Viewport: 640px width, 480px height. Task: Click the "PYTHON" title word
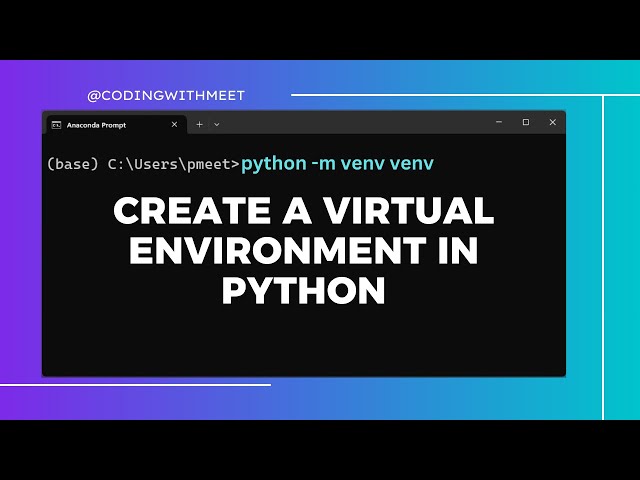(x=304, y=290)
